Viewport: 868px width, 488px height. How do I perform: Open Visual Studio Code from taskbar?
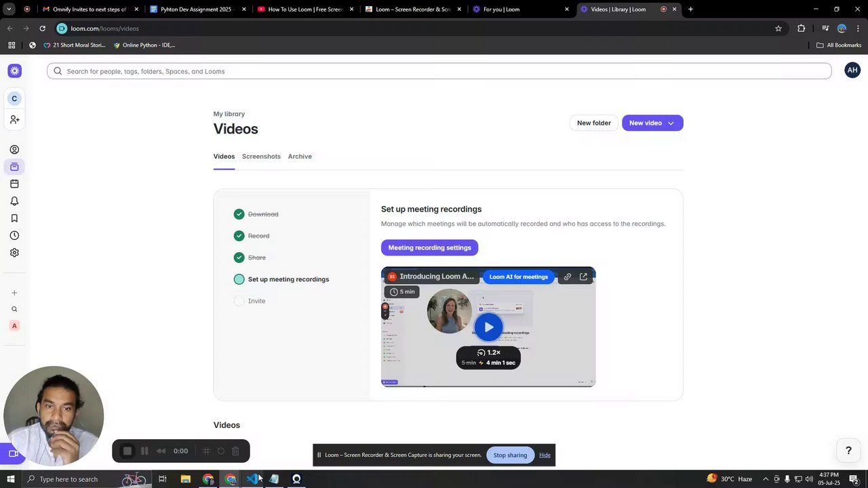[x=252, y=479]
